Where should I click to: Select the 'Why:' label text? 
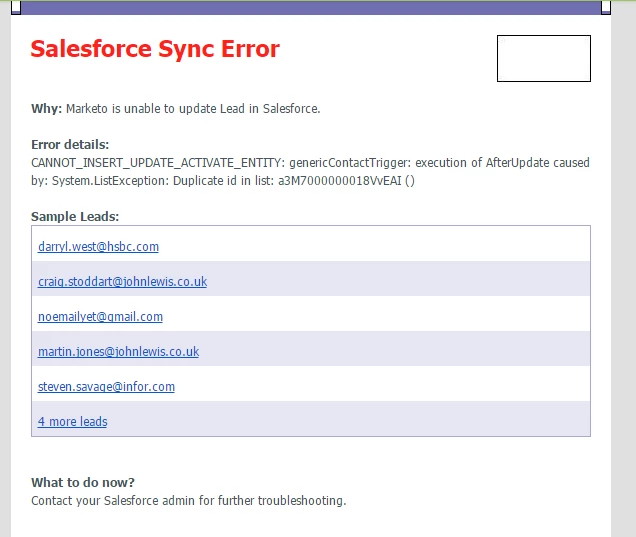point(46,109)
